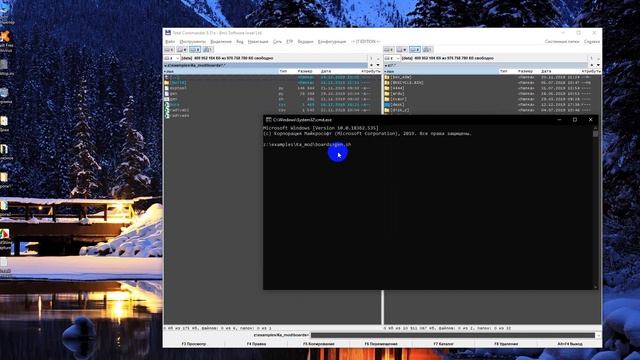
Task: Click the highlighted active drive button in right panel
Action: (x=415, y=49)
